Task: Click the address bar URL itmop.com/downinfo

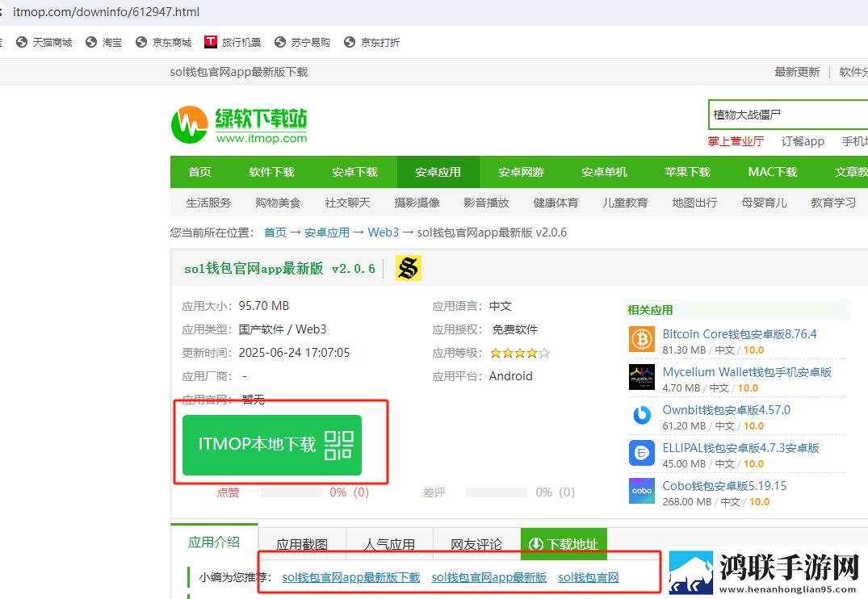Action: pyautogui.click(x=107, y=11)
